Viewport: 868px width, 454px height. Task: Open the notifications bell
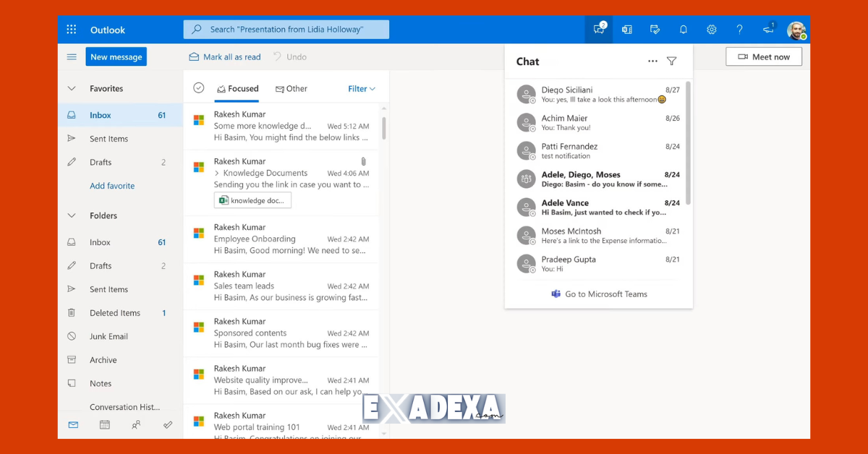click(683, 30)
